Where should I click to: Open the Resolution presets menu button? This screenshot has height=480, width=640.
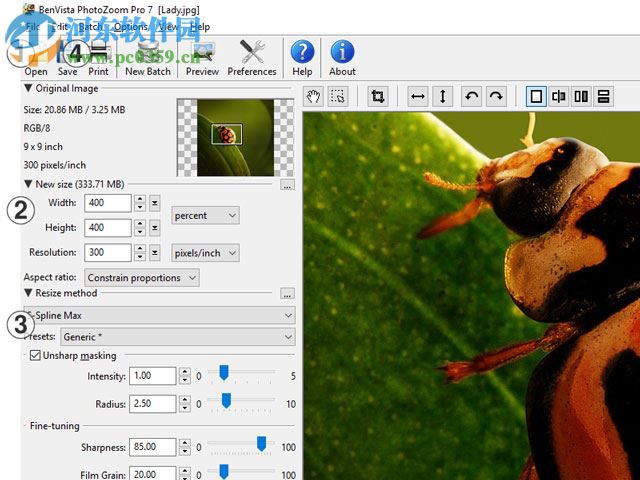[155, 253]
